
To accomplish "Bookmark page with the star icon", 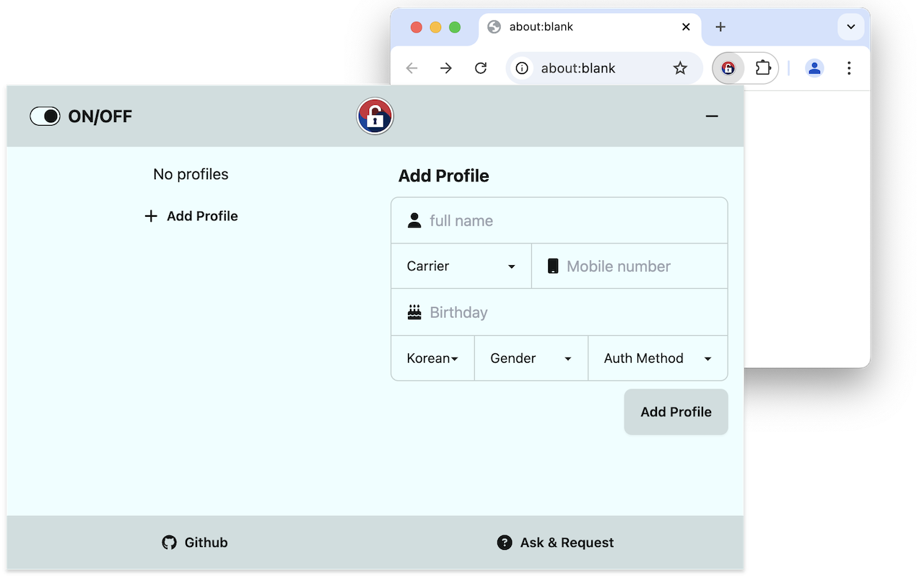I will pos(680,68).
